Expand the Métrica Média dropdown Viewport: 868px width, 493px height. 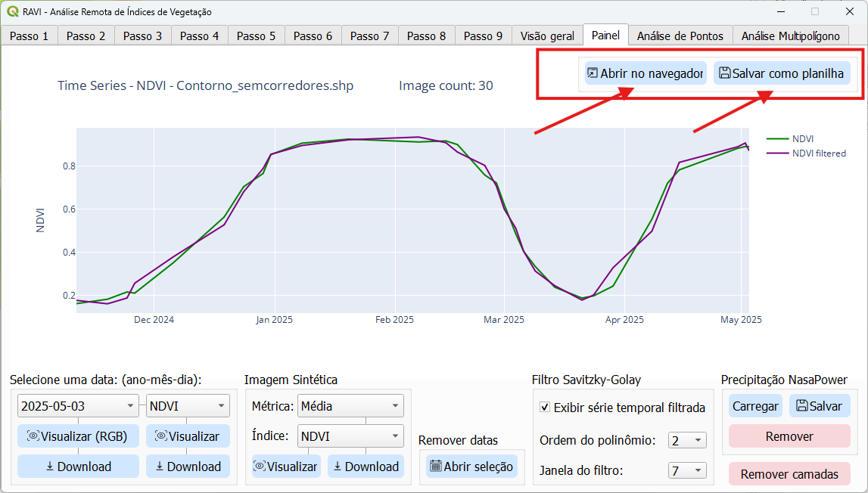[x=350, y=406]
